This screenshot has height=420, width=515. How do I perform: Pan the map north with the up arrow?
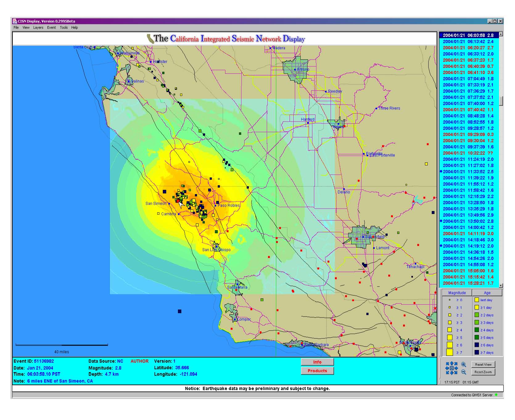point(452,363)
